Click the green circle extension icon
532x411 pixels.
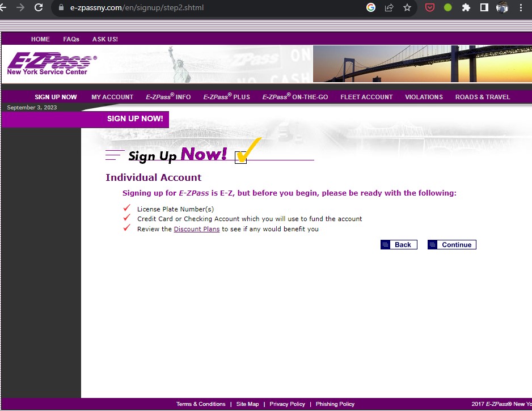448,7
